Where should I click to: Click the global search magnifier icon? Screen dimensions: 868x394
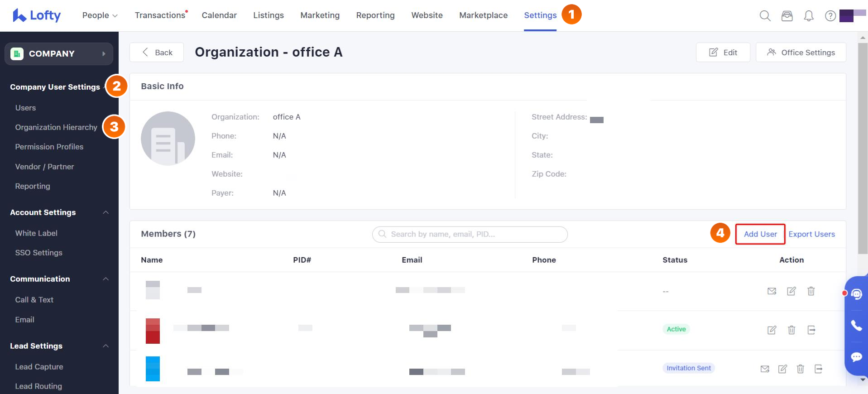[765, 16]
